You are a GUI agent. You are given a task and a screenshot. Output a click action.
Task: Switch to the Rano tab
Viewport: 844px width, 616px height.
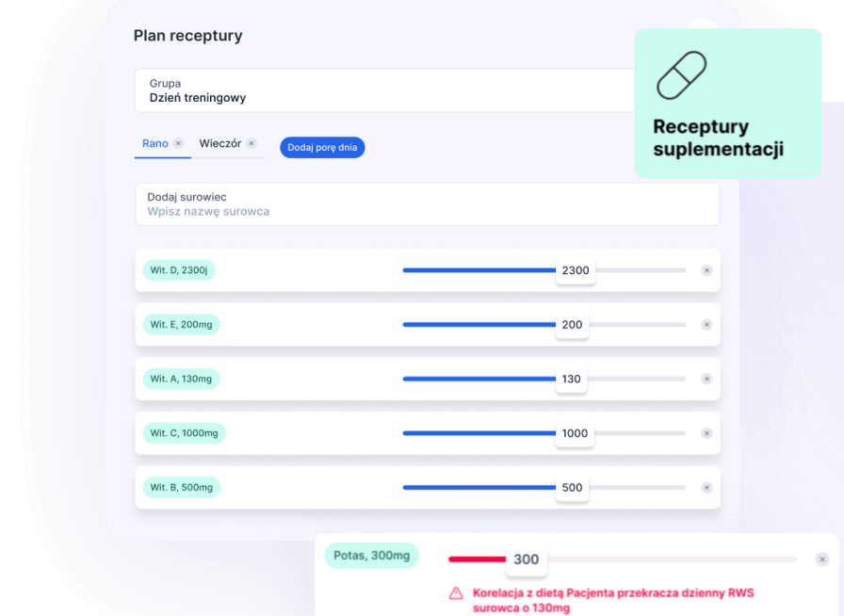(x=155, y=144)
